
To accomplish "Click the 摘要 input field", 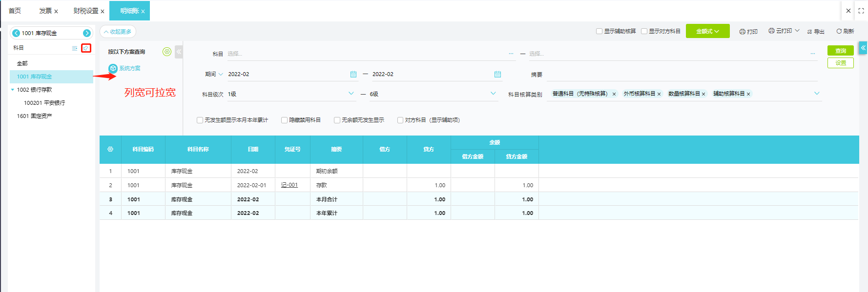I will click(681, 75).
